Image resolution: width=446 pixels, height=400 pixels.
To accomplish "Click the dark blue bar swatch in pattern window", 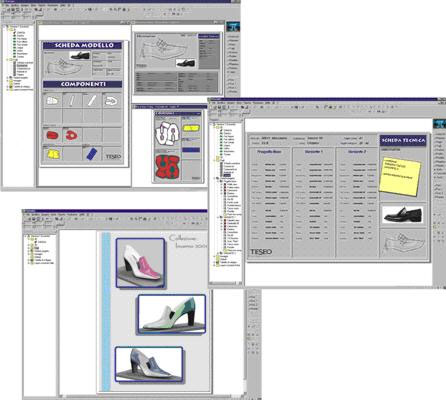I will click(x=191, y=150).
